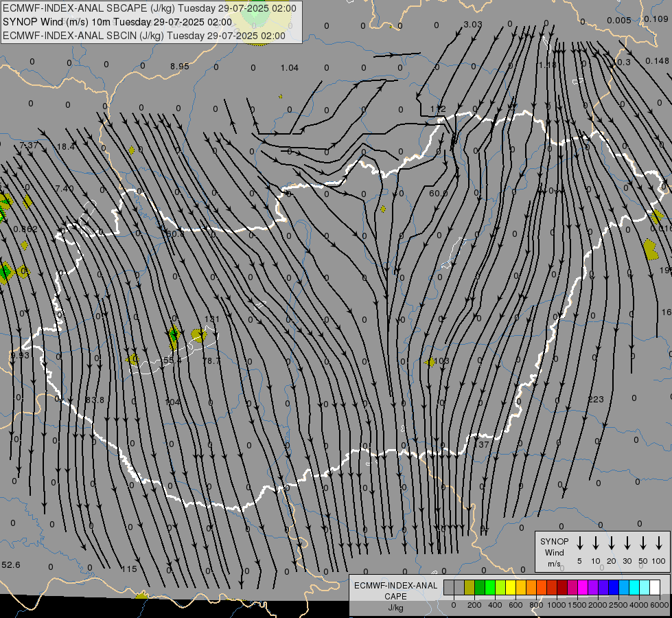
Task: Pick the sky blue swatch right of 2500
Action: click(x=623, y=587)
